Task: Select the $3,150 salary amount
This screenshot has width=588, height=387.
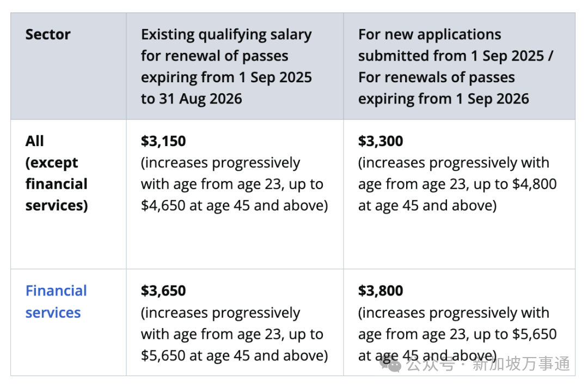Action: click(163, 141)
